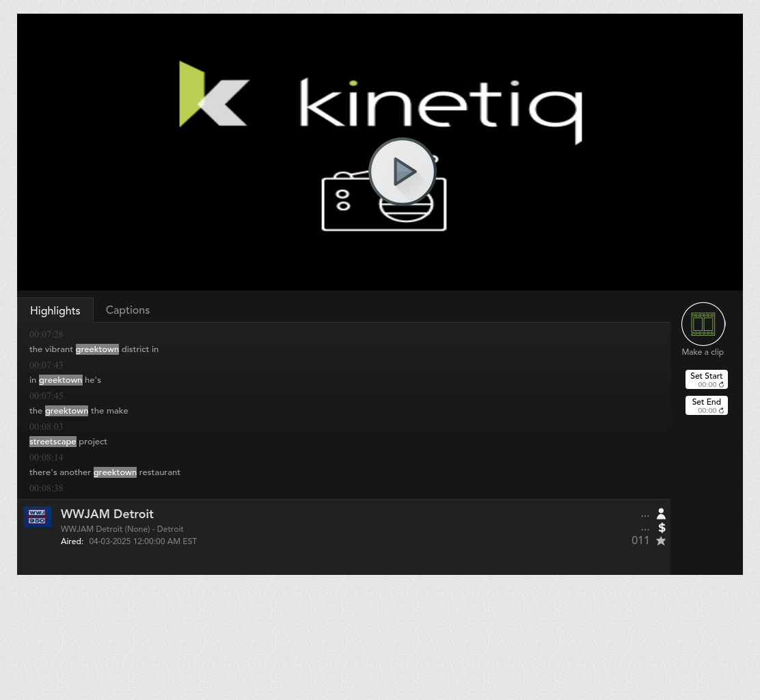Open the WWJAM Detroit station title
Viewport: 760px width, 700px height.
[x=107, y=514]
